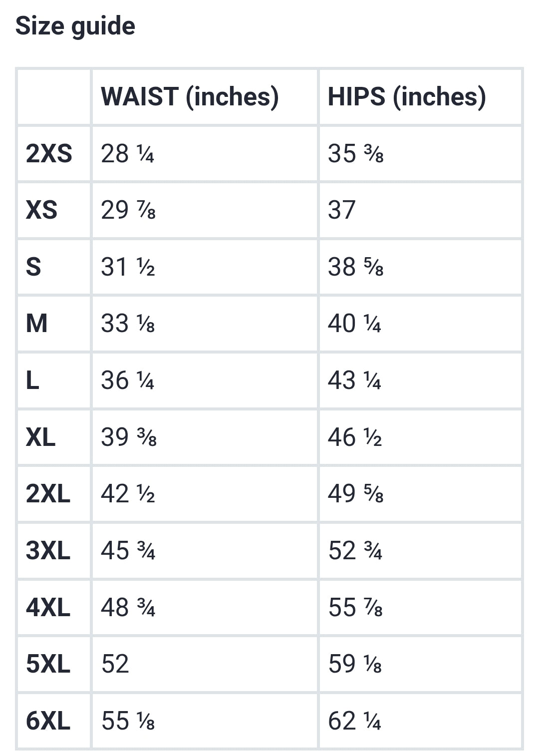Click the 4XL size row label
This screenshot has height=756, width=539.
[48, 608]
